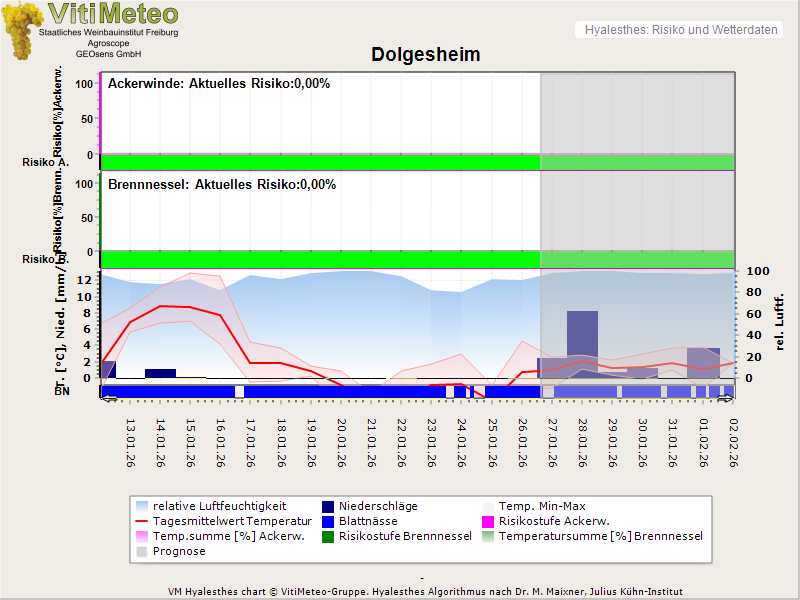Click the Ackerwinde Aktuelles Risiko heading

click(219, 84)
